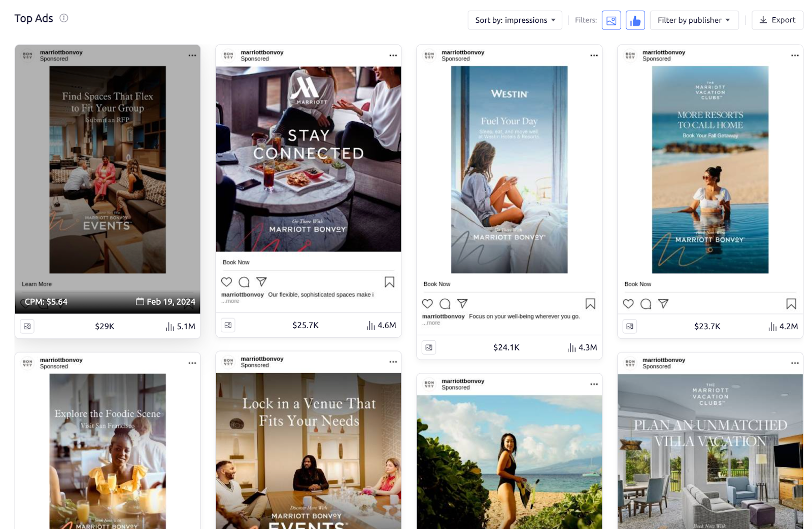Click the $24.1K spend value
The width and height of the screenshot is (812, 529).
click(x=506, y=347)
